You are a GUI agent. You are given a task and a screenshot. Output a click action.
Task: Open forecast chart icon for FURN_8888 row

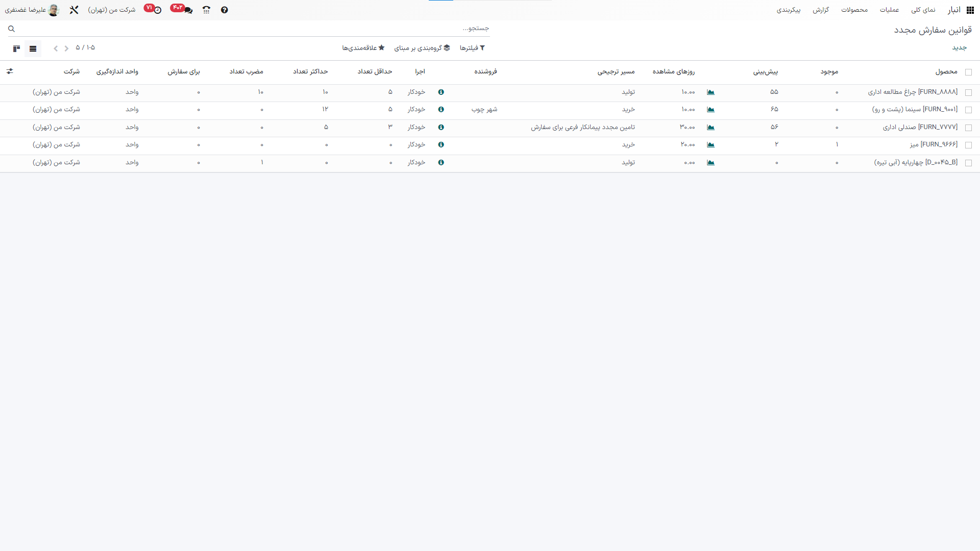(710, 92)
